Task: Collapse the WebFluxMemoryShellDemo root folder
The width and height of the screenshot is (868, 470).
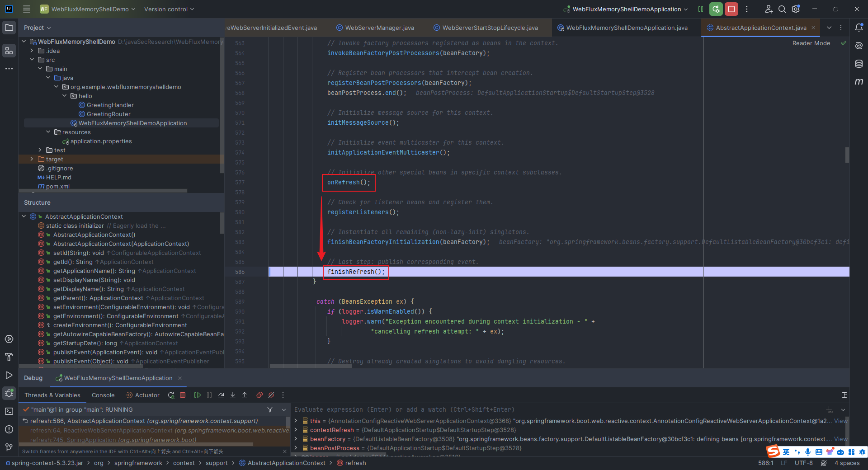Action: [x=24, y=42]
